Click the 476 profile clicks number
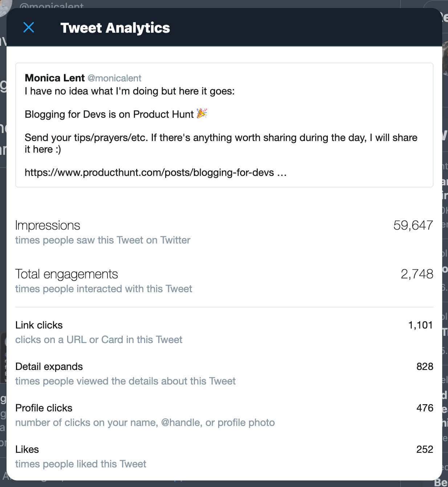This screenshot has height=487, width=448. pos(425,408)
